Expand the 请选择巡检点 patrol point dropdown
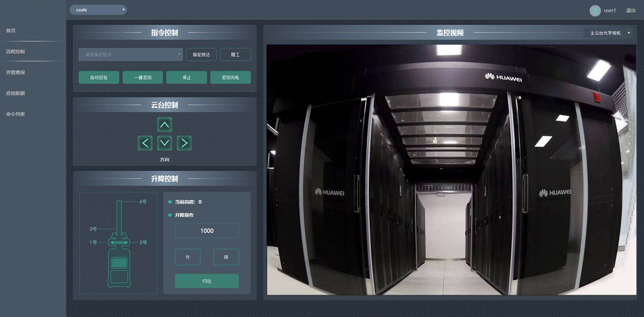The image size is (644, 317). [131, 54]
